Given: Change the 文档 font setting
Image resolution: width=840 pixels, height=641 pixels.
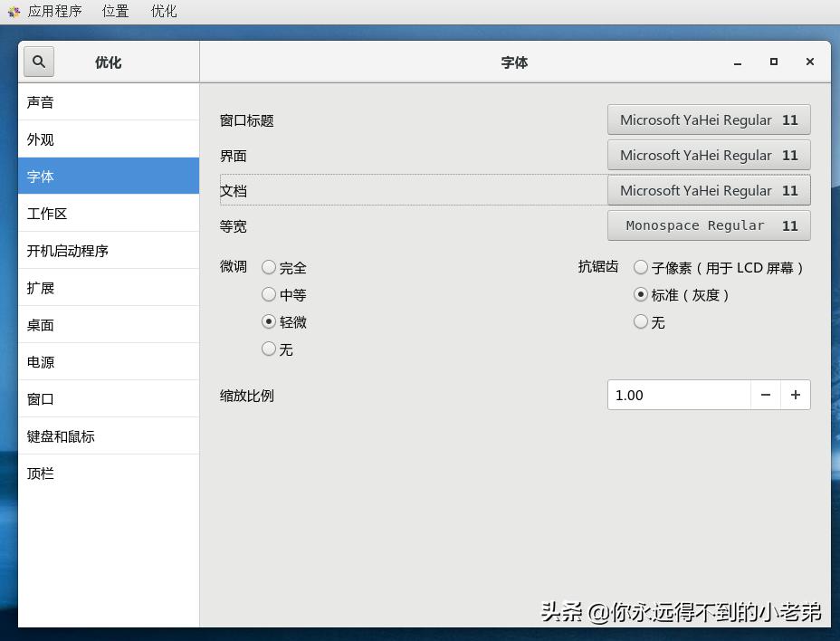Looking at the screenshot, I should click(x=709, y=190).
